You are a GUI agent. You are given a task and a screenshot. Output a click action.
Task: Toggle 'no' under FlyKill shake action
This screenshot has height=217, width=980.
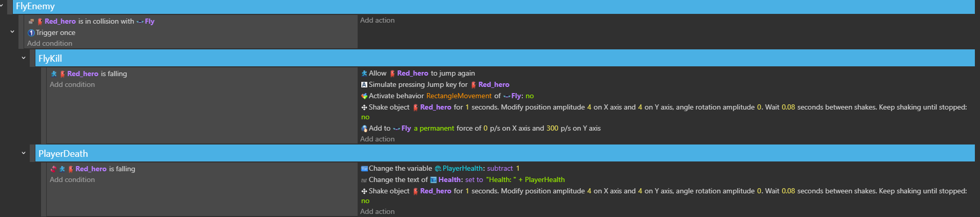365,117
